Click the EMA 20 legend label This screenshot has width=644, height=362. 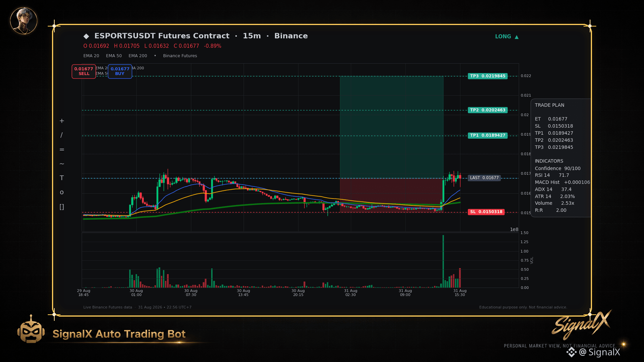(x=91, y=56)
